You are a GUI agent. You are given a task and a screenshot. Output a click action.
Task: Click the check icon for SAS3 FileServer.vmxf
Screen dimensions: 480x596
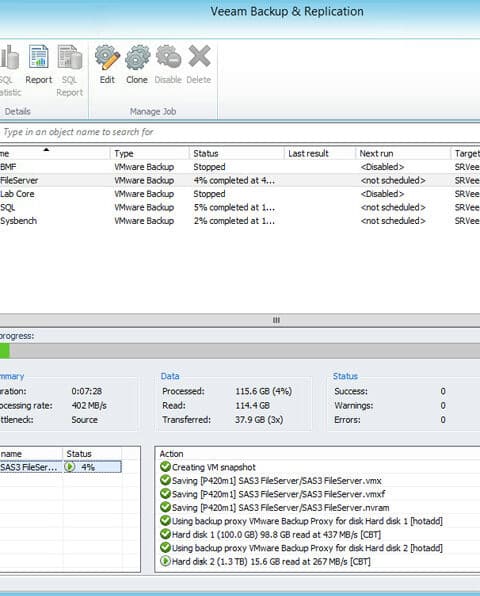click(165, 494)
